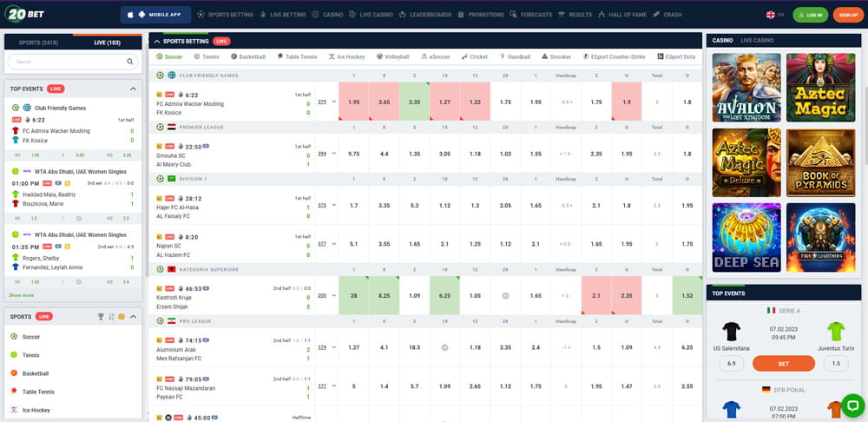Click the FC Nassaji Mazandaran team name
Viewport: 868px width, 422px height.
pos(186,388)
